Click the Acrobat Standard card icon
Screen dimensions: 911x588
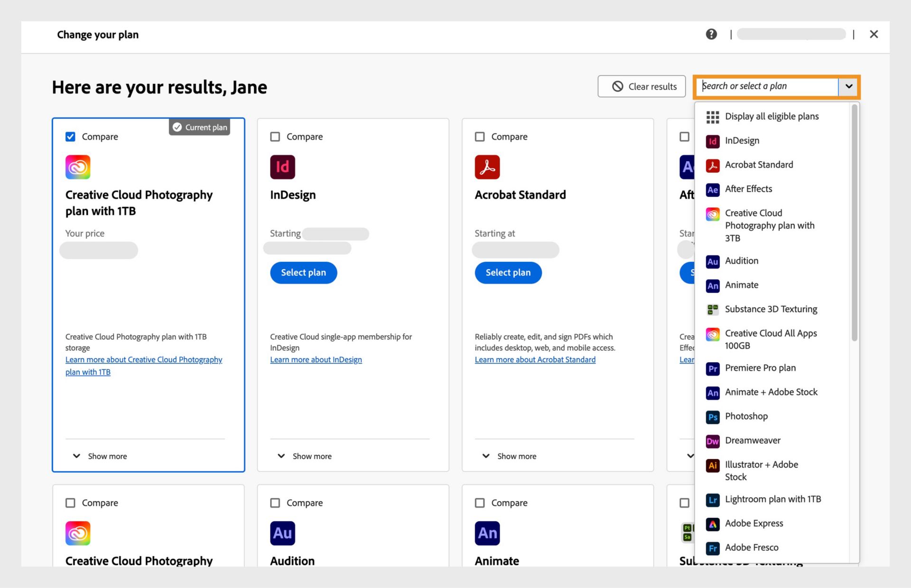(x=487, y=167)
